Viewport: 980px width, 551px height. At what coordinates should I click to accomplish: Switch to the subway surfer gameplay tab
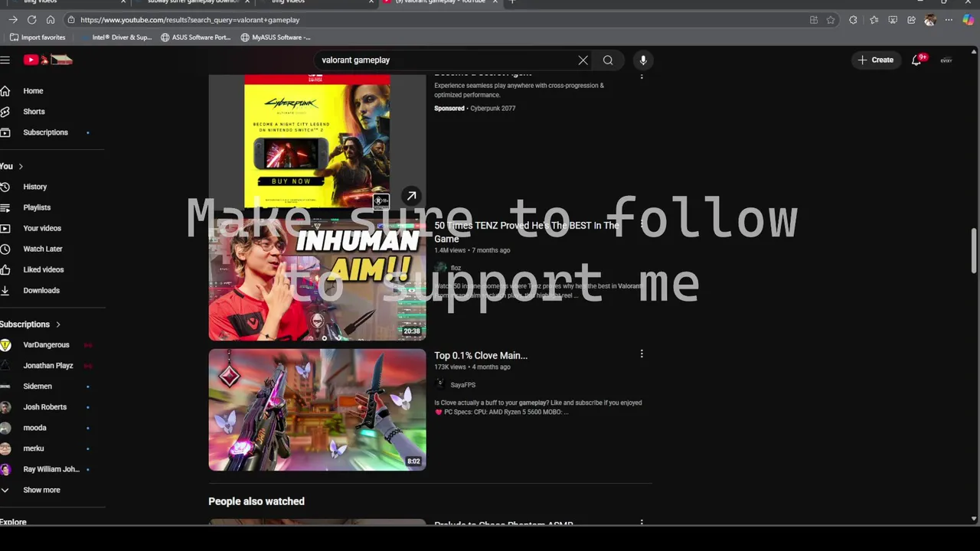(193, 2)
